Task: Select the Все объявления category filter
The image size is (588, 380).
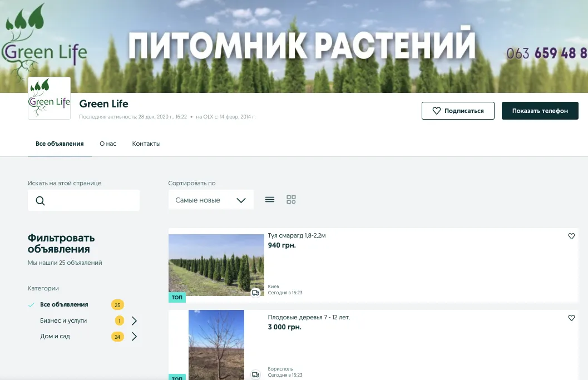Action: 63,304
